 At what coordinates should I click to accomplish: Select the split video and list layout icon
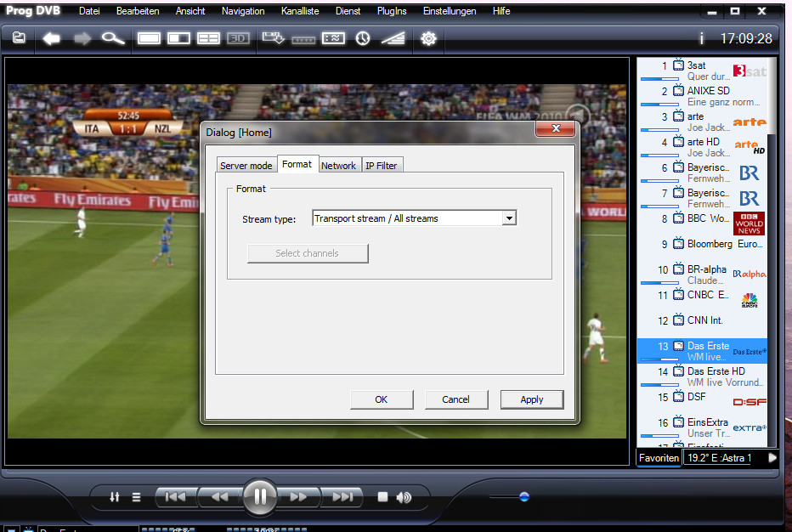(178, 38)
